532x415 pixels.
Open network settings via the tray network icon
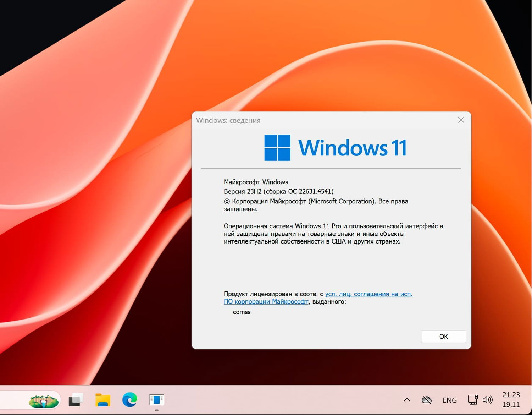pyautogui.click(x=473, y=400)
